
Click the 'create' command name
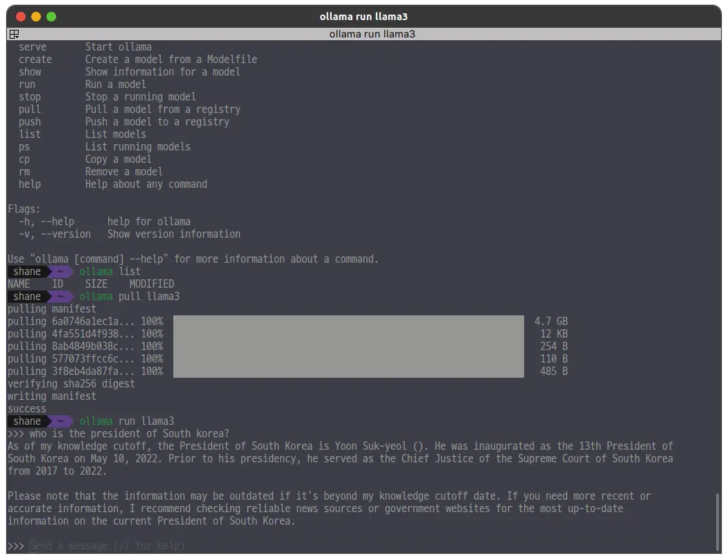click(x=35, y=60)
